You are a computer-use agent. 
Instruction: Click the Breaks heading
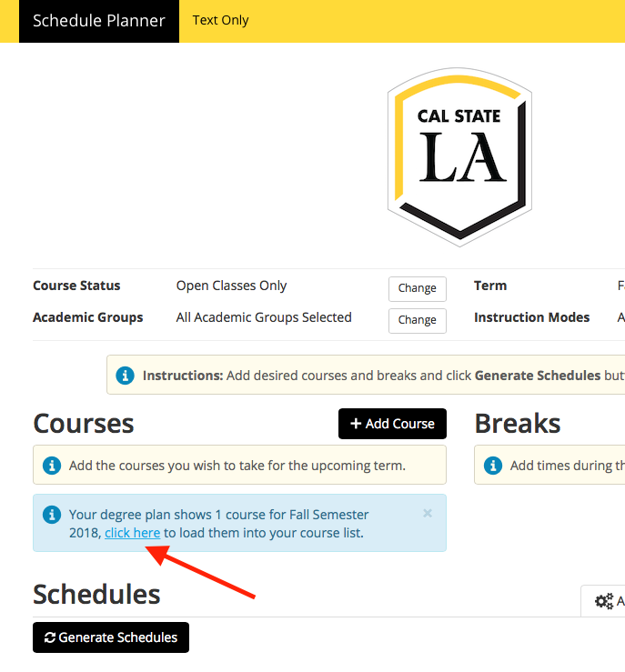click(x=518, y=424)
